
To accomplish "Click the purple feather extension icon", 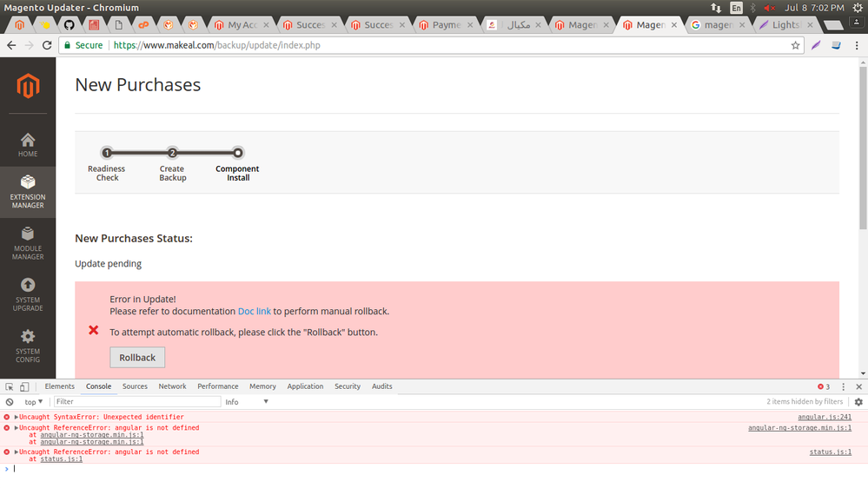I will [x=816, y=45].
